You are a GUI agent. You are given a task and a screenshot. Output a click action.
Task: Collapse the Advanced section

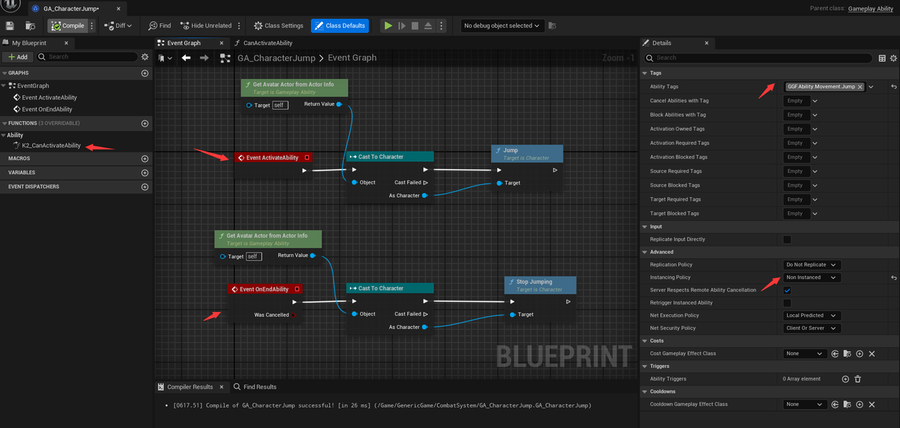644,252
